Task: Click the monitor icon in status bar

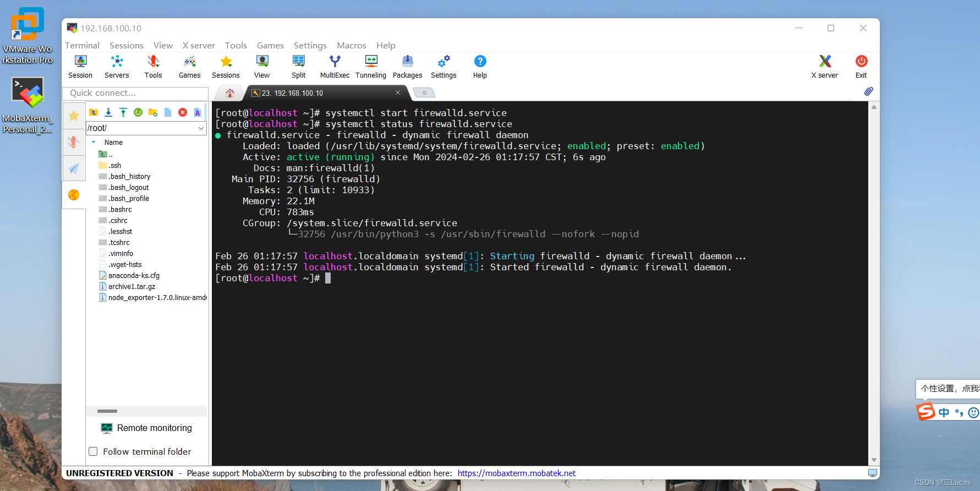Action: pos(873,473)
